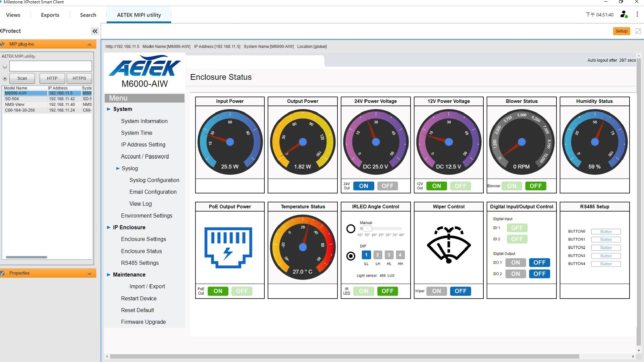Select DIP position 4 HH
This screenshot has width=644, height=362.
[400, 255]
